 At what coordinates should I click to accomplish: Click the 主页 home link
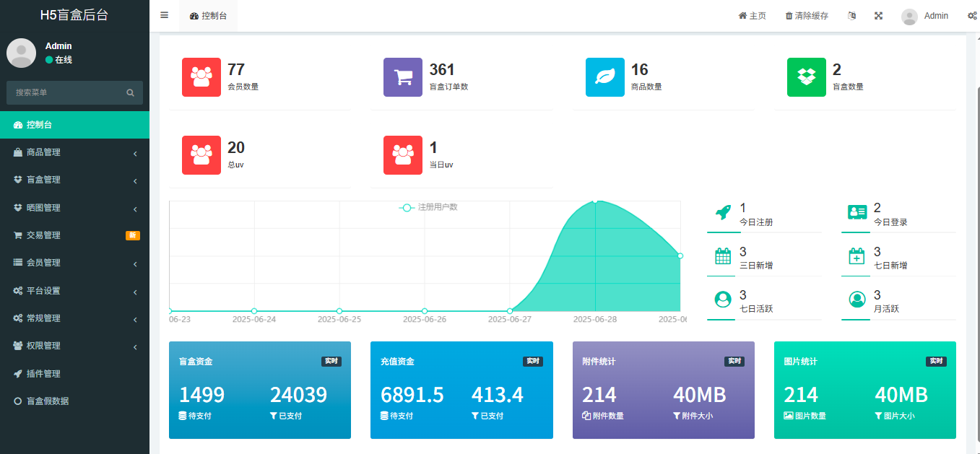[x=752, y=16]
